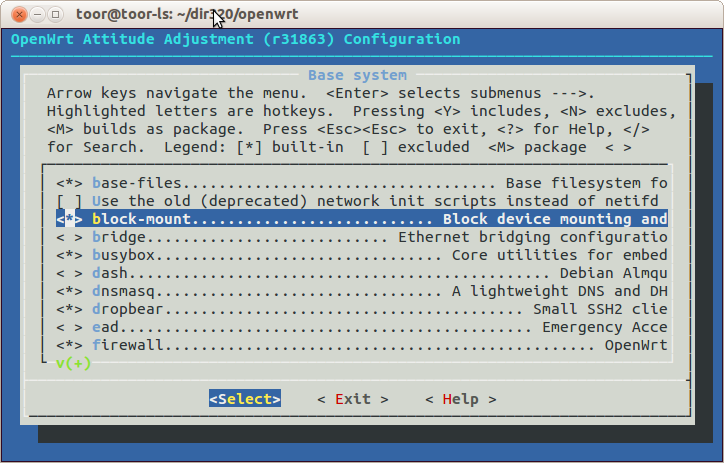Click the 'Ethernet bridging configuratio' description

(533, 237)
